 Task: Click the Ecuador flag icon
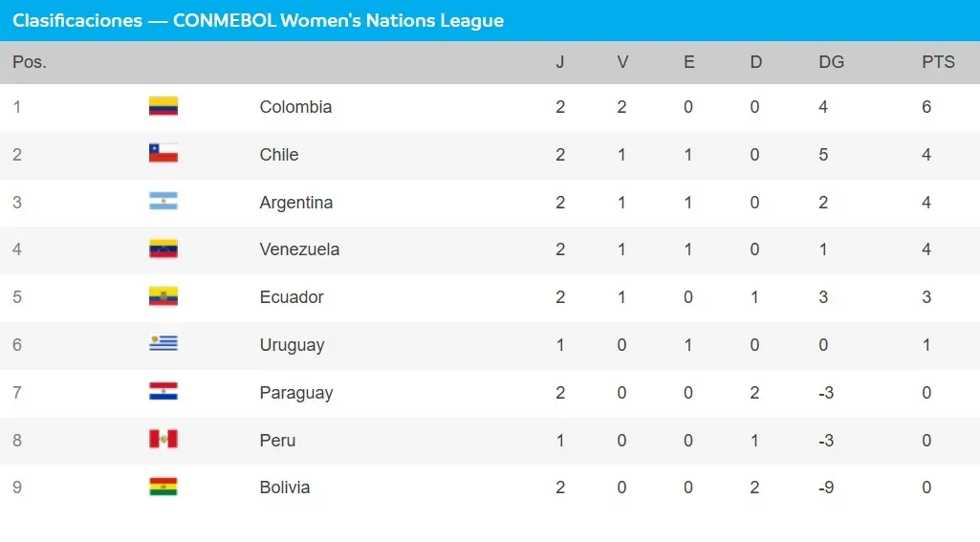click(163, 297)
